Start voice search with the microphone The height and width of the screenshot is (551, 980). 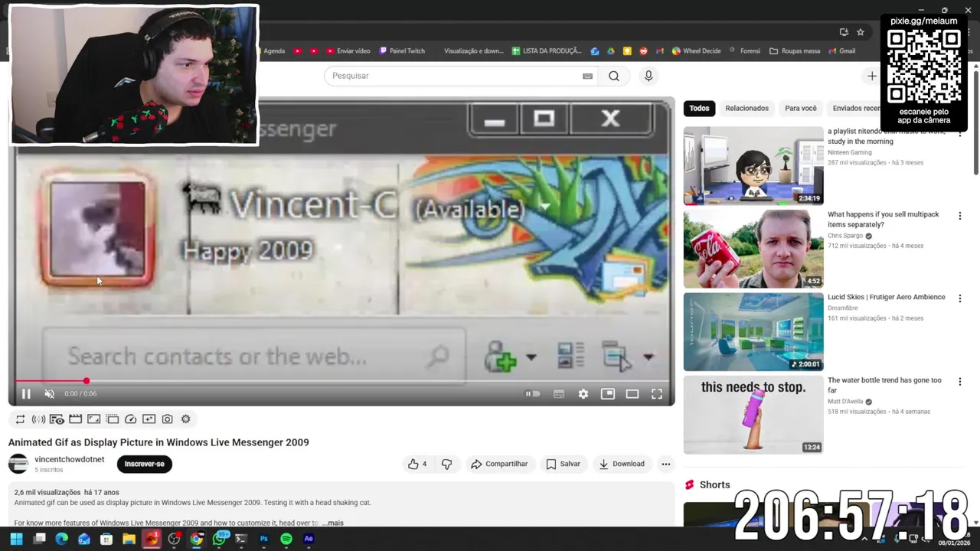coord(648,76)
